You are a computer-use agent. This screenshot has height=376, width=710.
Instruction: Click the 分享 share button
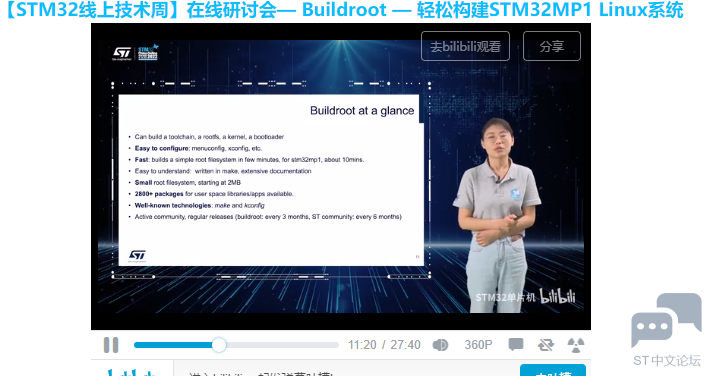click(x=552, y=46)
